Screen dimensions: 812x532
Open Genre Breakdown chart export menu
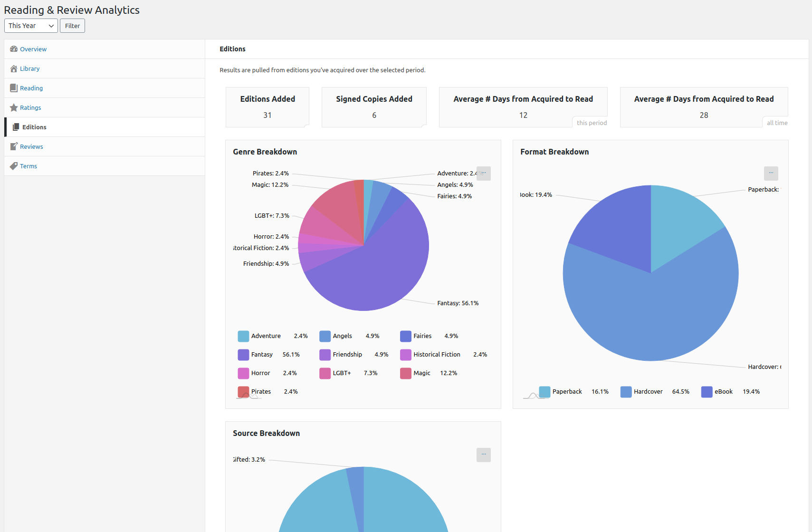click(x=484, y=173)
